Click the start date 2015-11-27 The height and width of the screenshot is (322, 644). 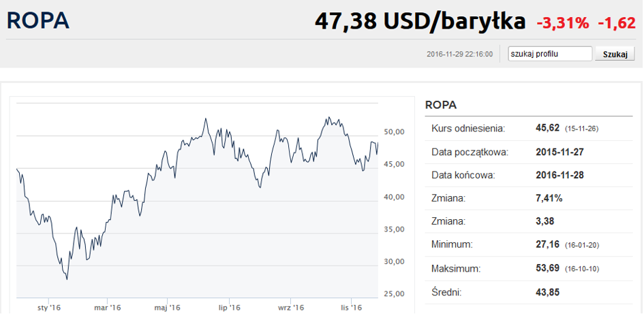(559, 152)
